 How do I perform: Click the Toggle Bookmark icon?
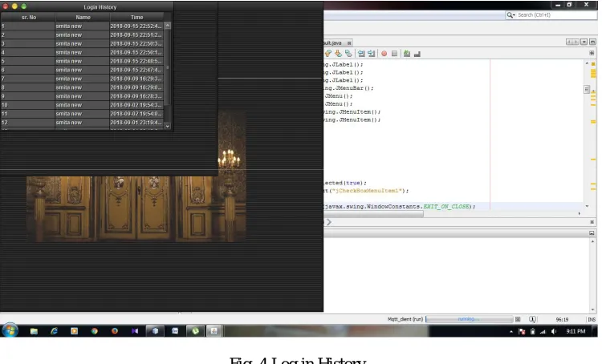(348, 54)
